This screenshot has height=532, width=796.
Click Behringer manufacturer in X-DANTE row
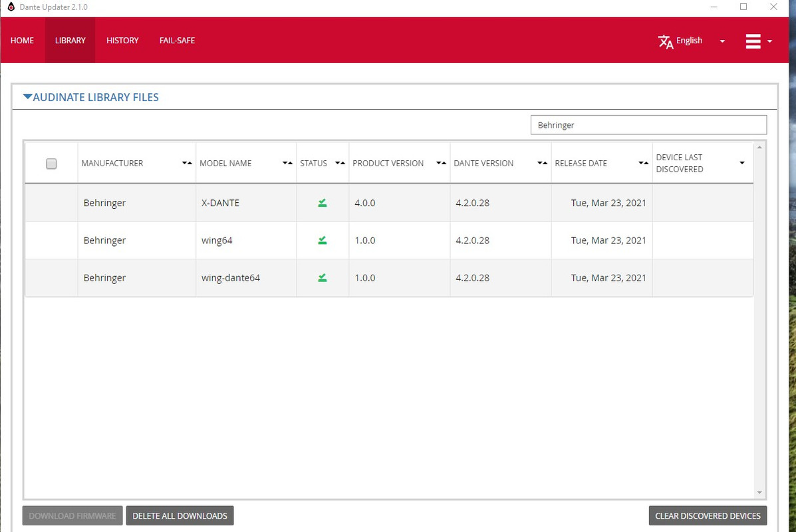point(104,203)
